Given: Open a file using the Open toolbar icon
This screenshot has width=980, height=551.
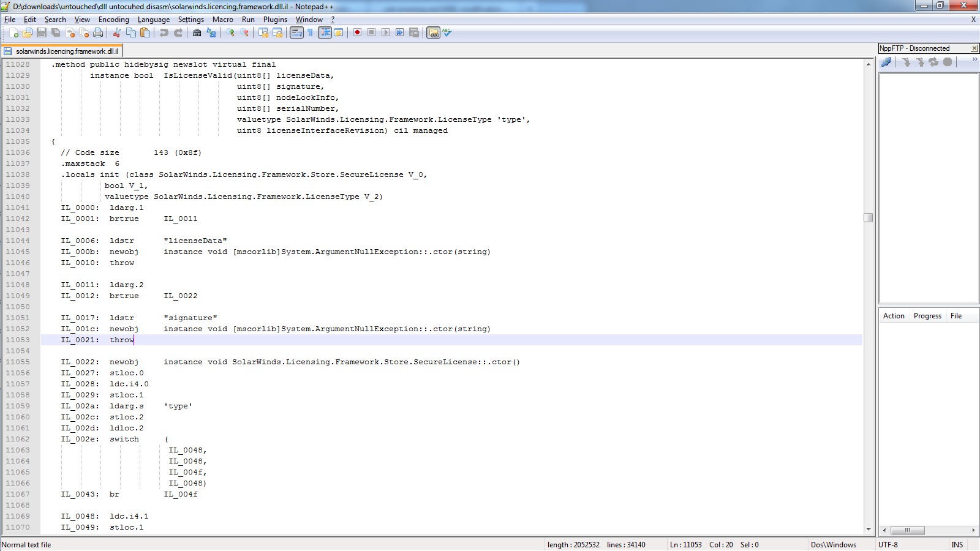Looking at the screenshot, I should [x=28, y=33].
